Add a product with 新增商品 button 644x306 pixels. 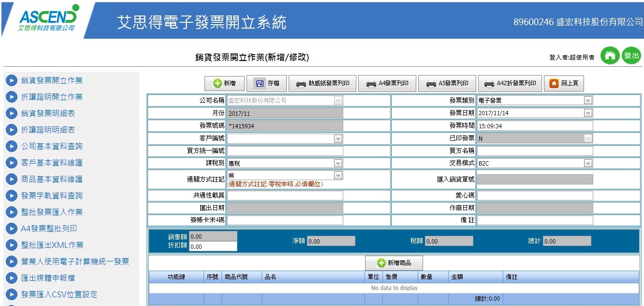click(x=394, y=263)
